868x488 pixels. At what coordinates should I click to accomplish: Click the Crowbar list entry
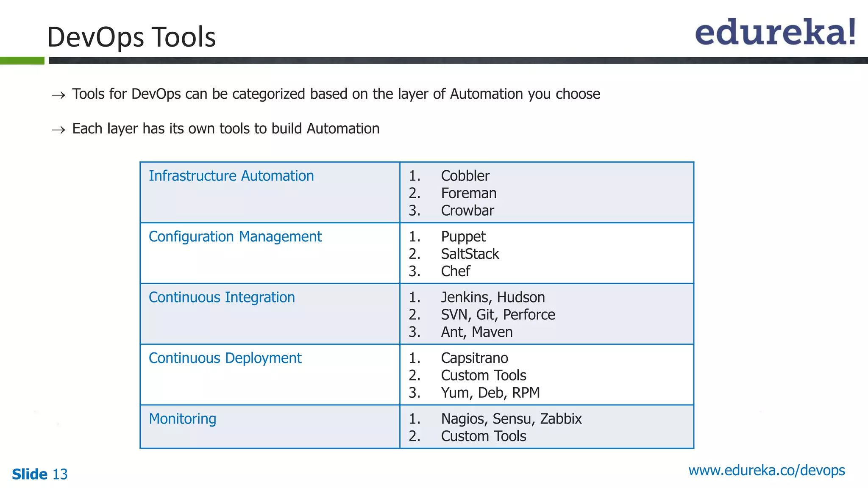[x=467, y=211]
